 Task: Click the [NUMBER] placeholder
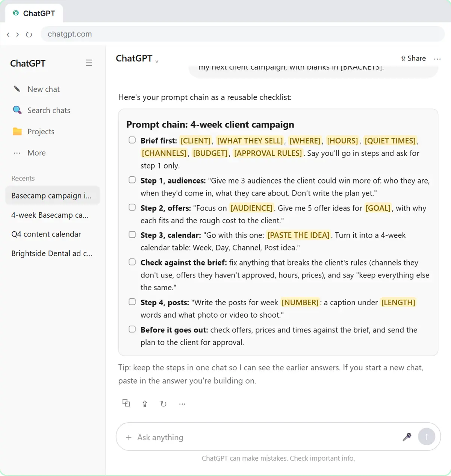(x=300, y=302)
